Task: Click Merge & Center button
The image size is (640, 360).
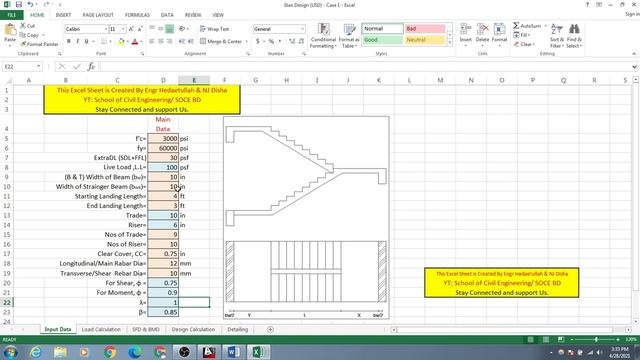Action: click(221, 41)
